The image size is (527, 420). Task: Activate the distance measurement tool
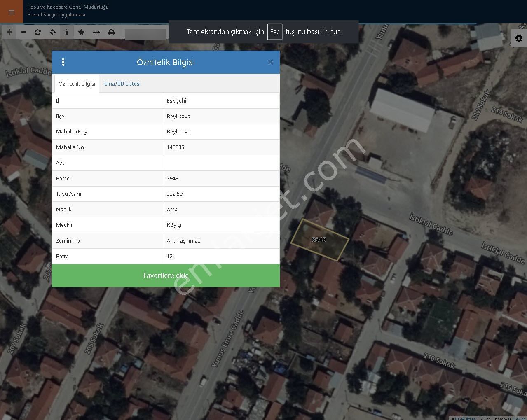(96, 32)
